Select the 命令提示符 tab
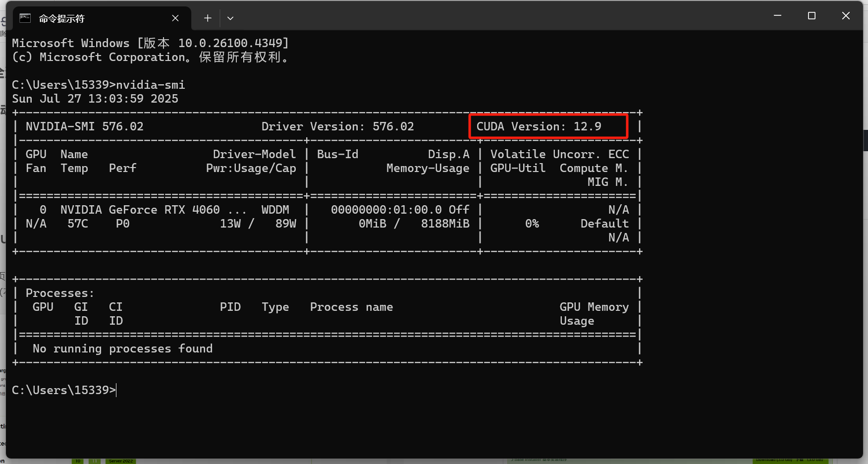Image resolution: width=868 pixels, height=464 pixels. coord(102,18)
